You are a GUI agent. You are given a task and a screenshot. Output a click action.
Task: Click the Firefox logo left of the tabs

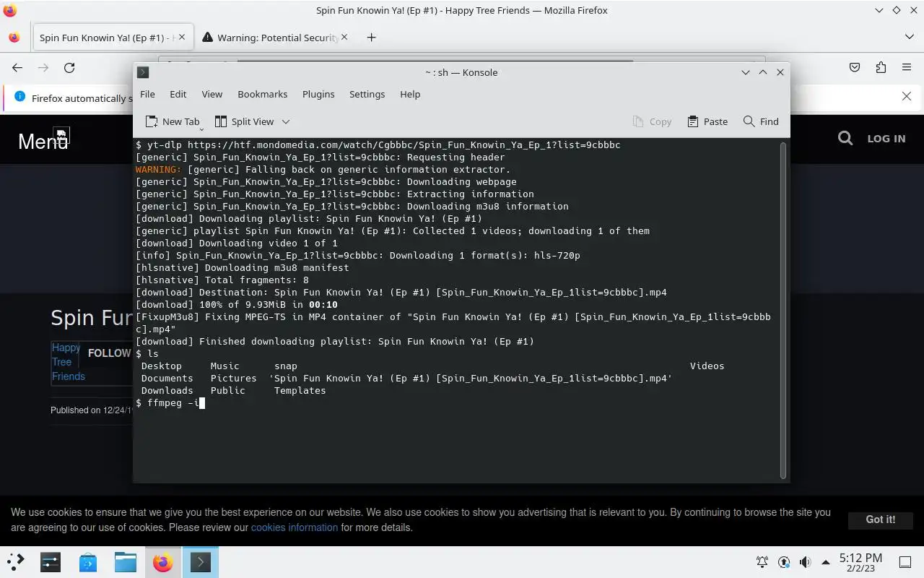click(x=14, y=38)
